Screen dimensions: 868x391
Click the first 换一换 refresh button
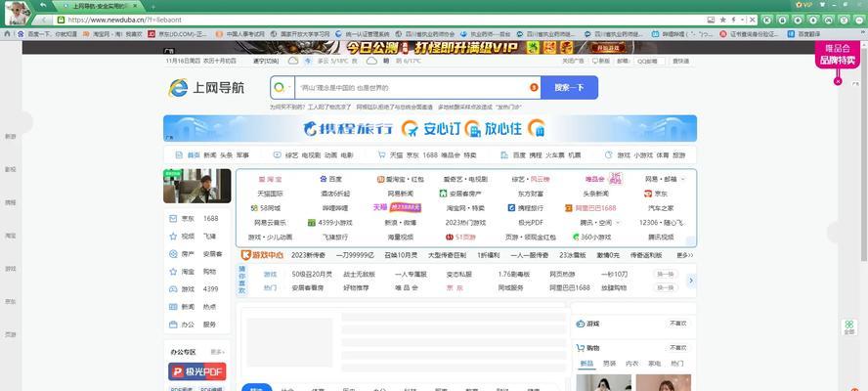click(665, 274)
